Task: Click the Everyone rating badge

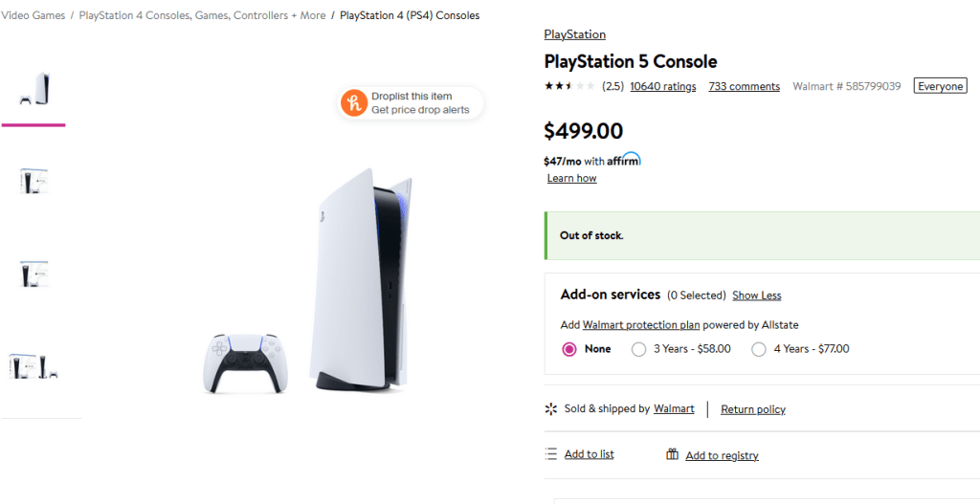Action: [940, 86]
